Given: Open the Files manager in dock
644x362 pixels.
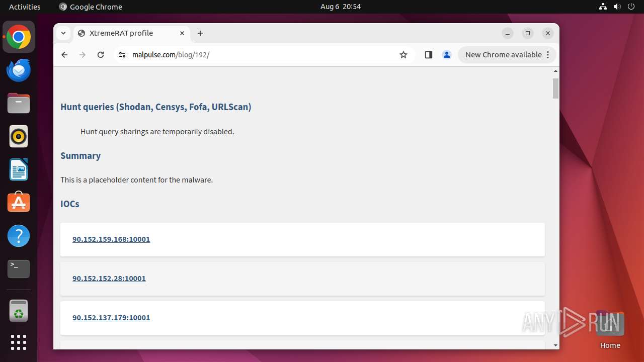Looking at the screenshot, I should [19, 104].
